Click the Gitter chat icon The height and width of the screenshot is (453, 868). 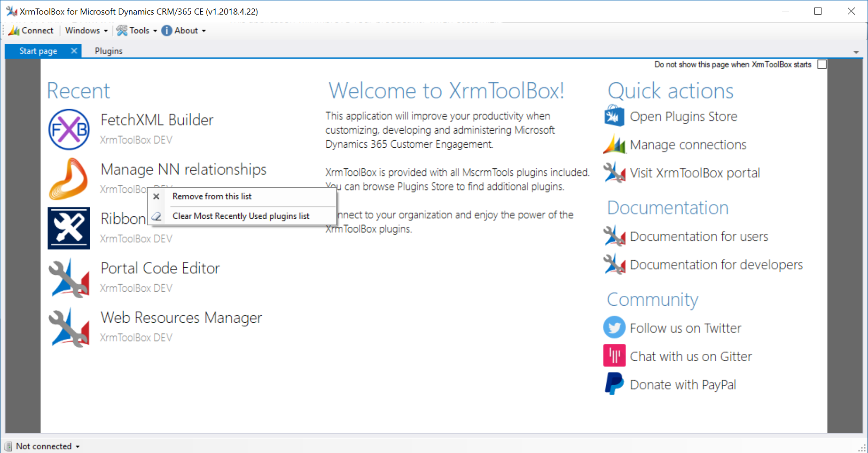tap(614, 356)
